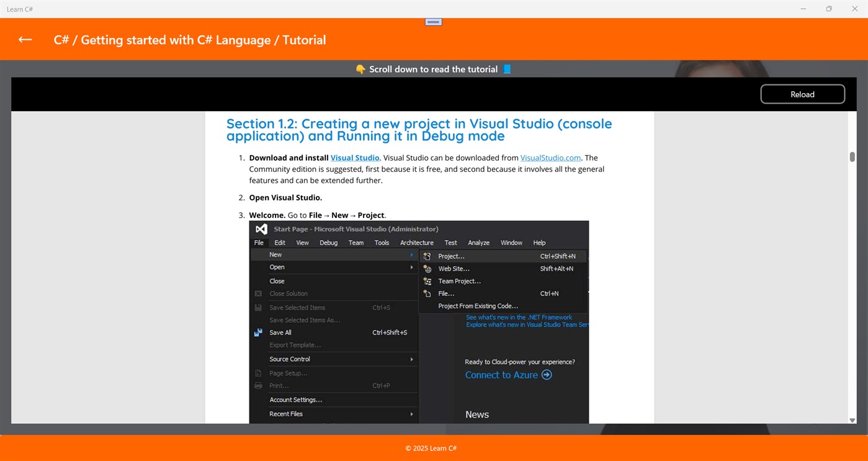Click the Save Selected Items icon

257,307
